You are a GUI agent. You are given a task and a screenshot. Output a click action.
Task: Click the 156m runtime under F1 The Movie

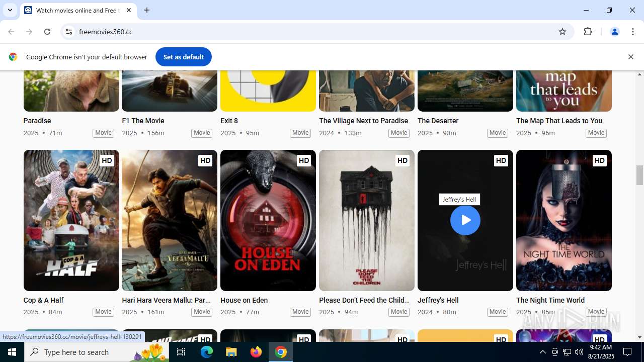(x=156, y=133)
